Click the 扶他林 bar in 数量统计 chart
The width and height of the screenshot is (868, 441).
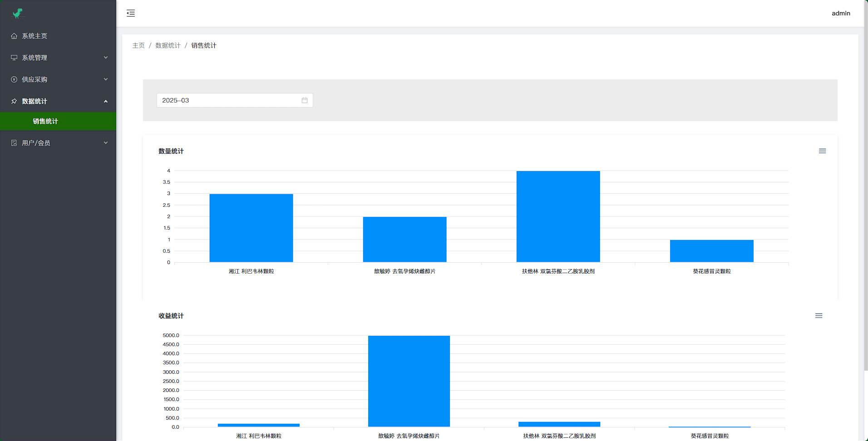[x=558, y=216]
